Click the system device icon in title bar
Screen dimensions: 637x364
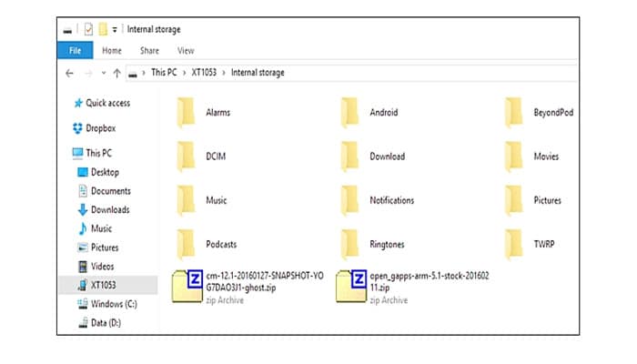pyautogui.click(x=67, y=30)
